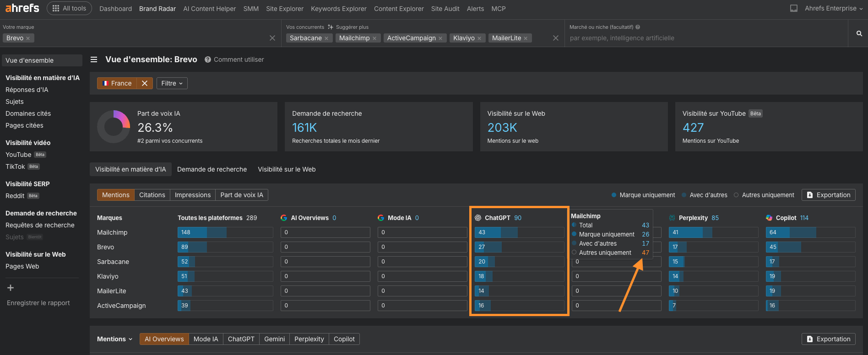Click the Mailchimp all-platforms bar 148
The height and width of the screenshot is (355, 868).
(225, 232)
